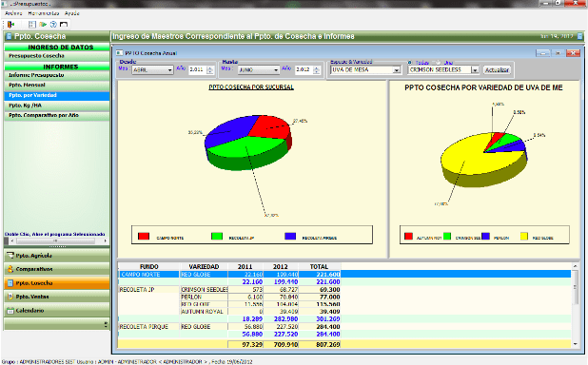
Task: Click the RECOLETA PIRQUE fundo cell
Action: [148, 327]
